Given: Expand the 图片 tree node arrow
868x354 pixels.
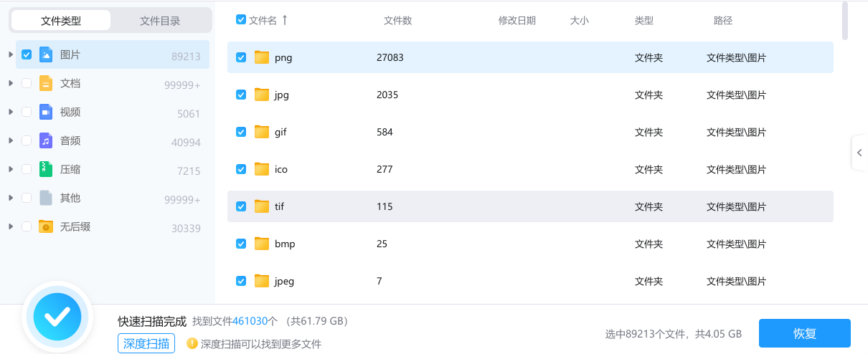Looking at the screenshot, I should point(11,54).
